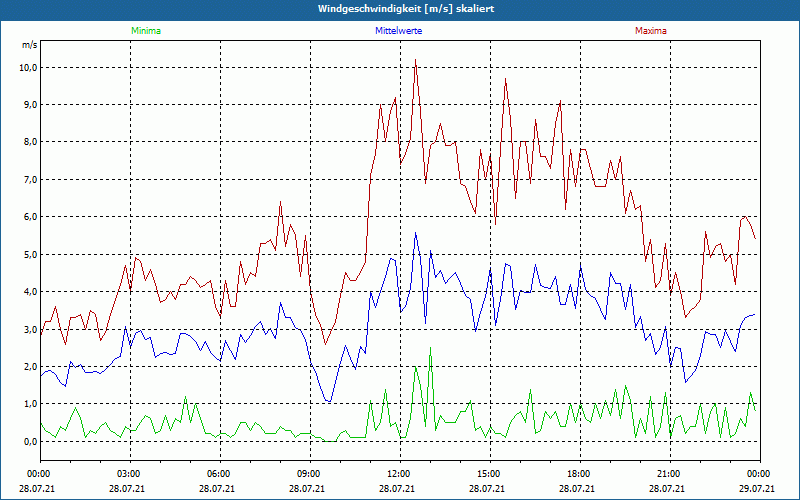
Task: Select the red Maxima legend label
Action: (x=651, y=31)
